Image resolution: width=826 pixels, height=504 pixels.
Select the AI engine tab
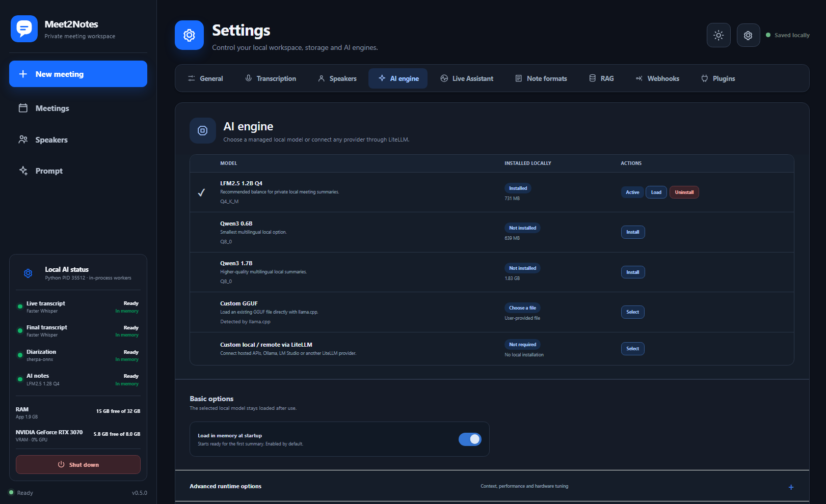coord(398,78)
